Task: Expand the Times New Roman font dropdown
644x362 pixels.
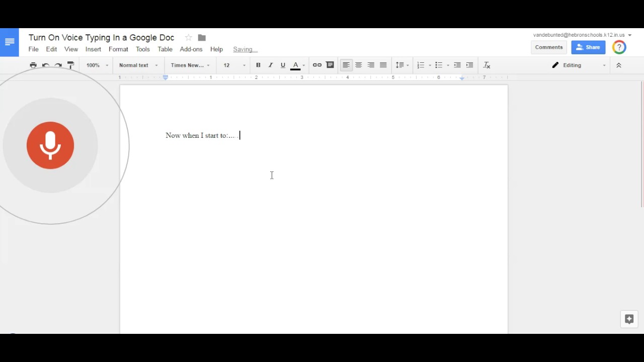Action: [190, 65]
